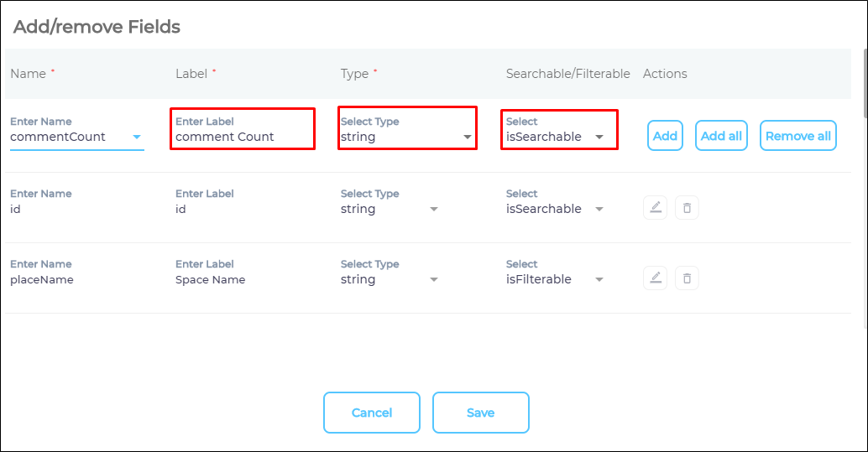Click the comment Count label input field
Viewport: 868px width, 452px height.
tap(242, 137)
